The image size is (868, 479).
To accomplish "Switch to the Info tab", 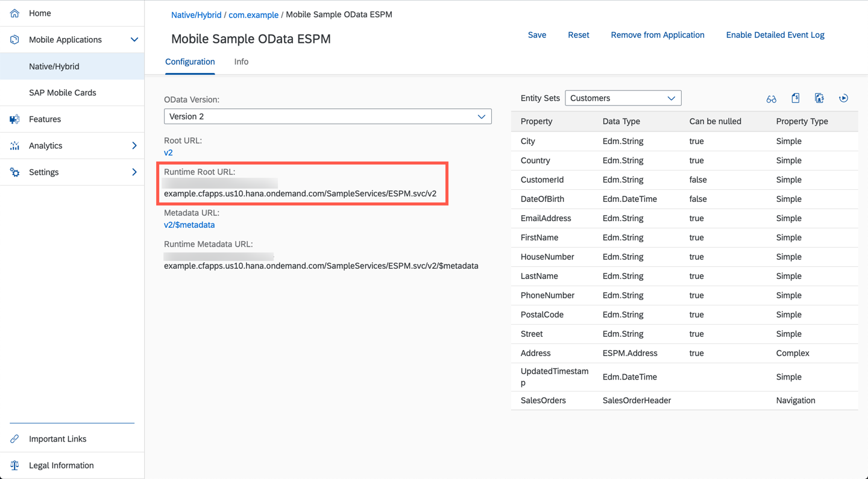I will (x=241, y=61).
